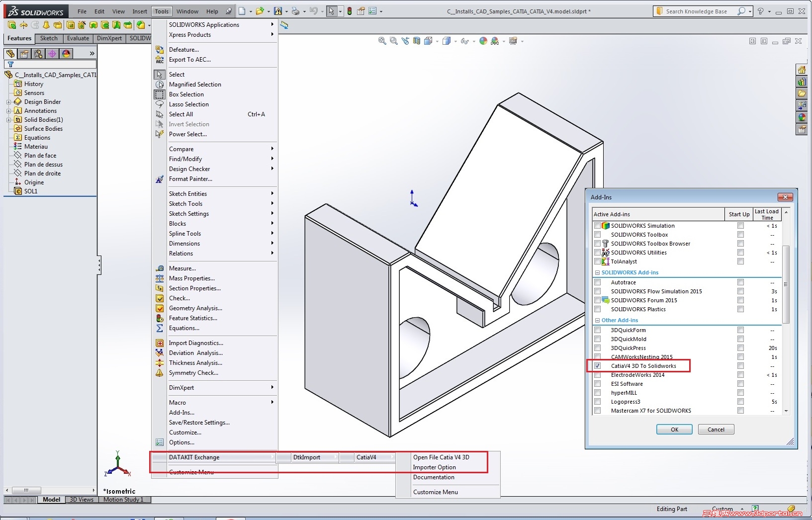Open Custom Properties icon in task pane

[x=802, y=129]
